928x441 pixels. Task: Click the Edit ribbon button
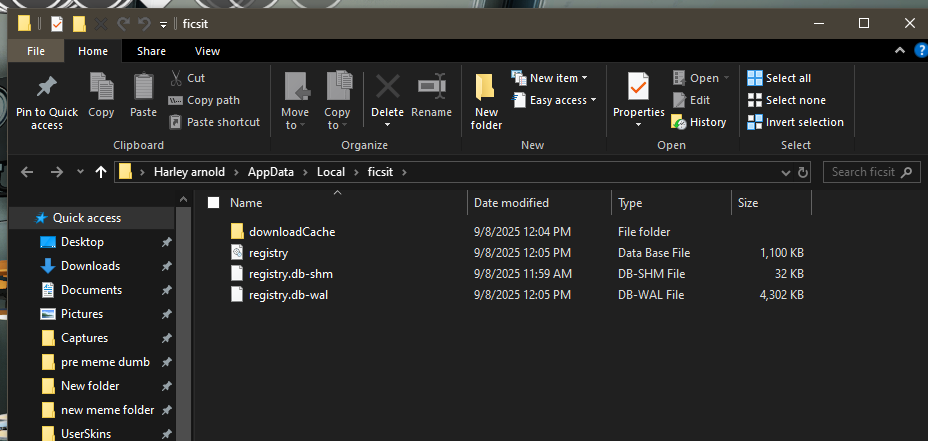(x=691, y=100)
